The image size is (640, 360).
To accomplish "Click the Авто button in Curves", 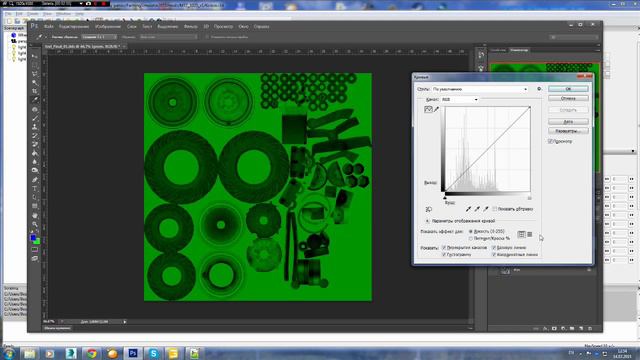I will (568, 122).
